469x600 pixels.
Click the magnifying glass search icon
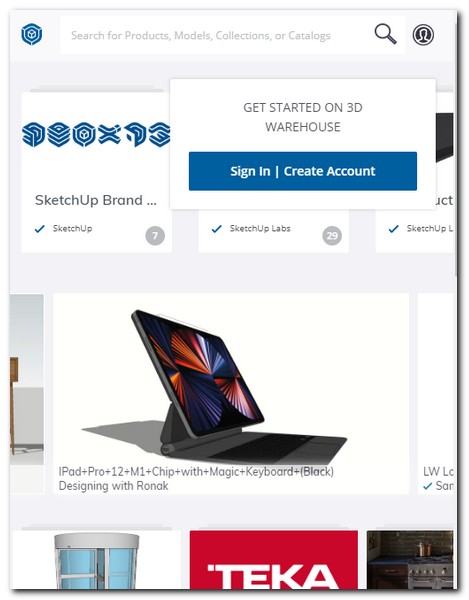[385, 34]
